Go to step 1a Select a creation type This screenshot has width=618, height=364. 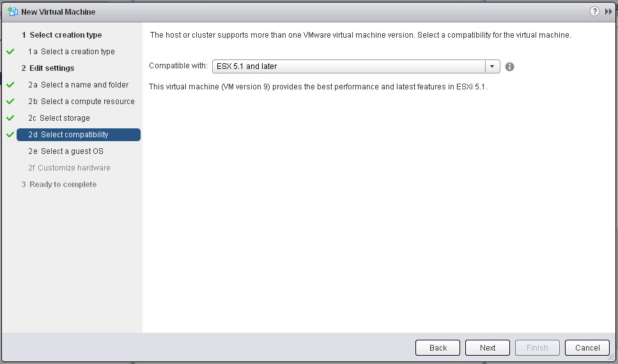tap(72, 52)
